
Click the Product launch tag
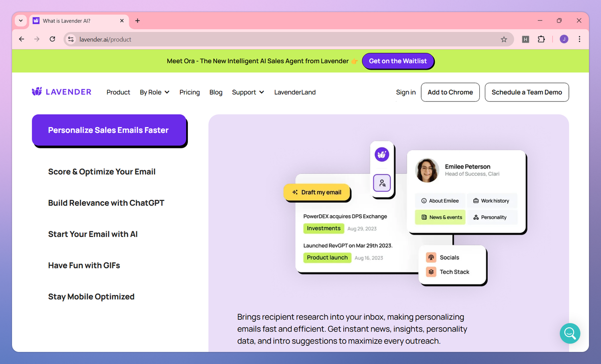327,258
